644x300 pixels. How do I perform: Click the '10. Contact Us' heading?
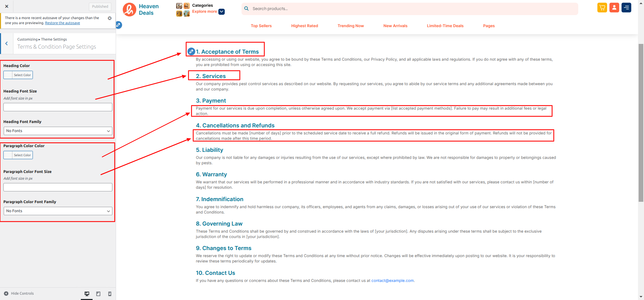pyautogui.click(x=216, y=273)
